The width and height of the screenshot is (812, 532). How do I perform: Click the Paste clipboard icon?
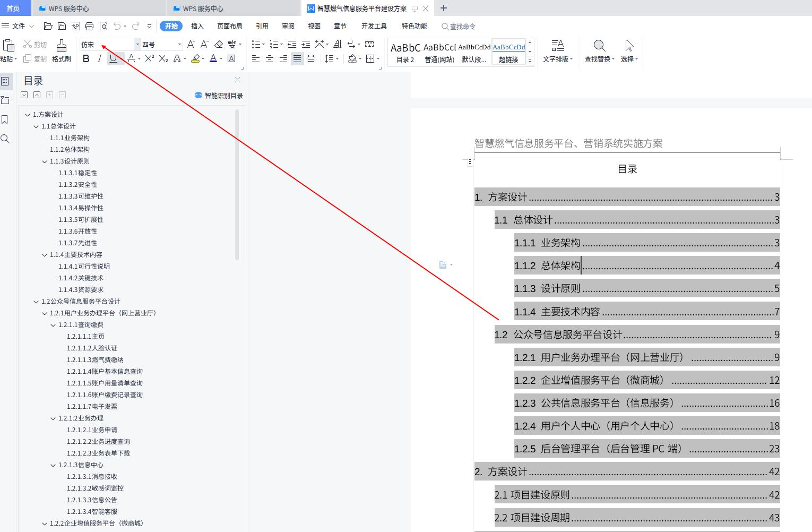coord(8,46)
